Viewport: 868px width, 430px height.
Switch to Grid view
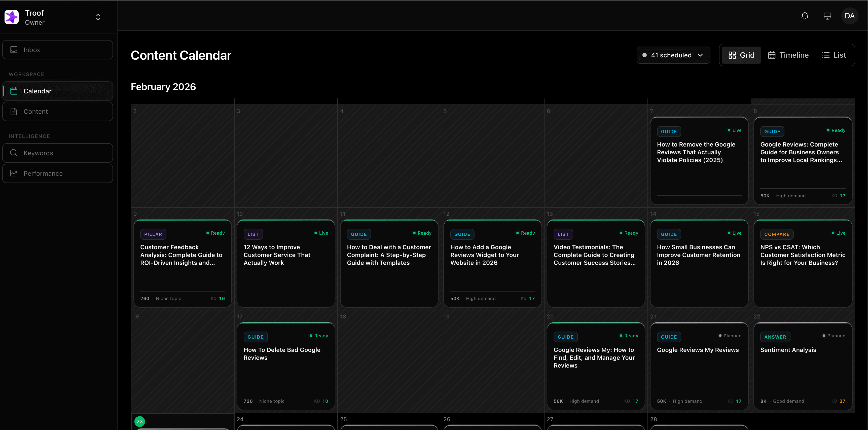tap(741, 55)
